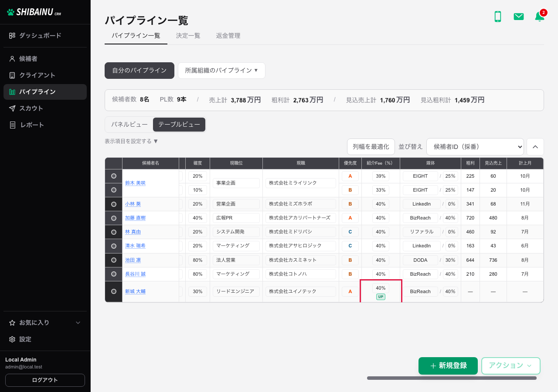558x392 pixels.
Task: Click the レポート document icon
Action: click(x=12, y=125)
